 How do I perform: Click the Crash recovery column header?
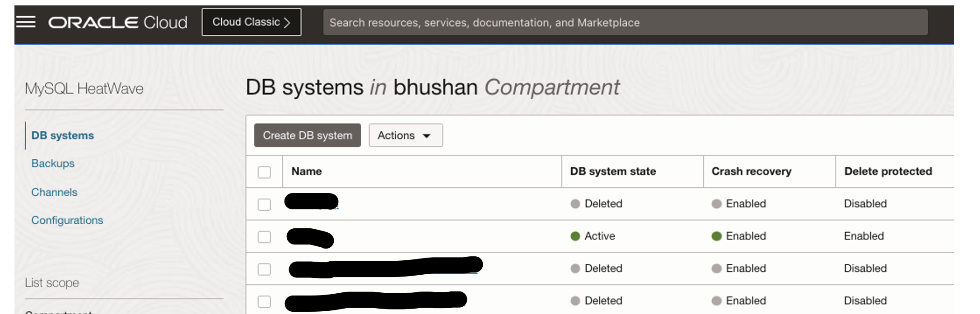[751, 171]
